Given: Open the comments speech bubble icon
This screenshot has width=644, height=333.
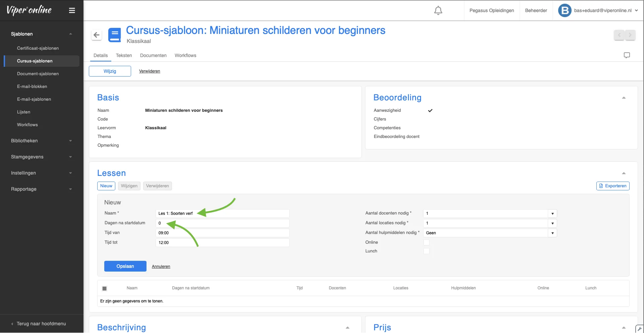Looking at the screenshot, I should pos(627,55).
